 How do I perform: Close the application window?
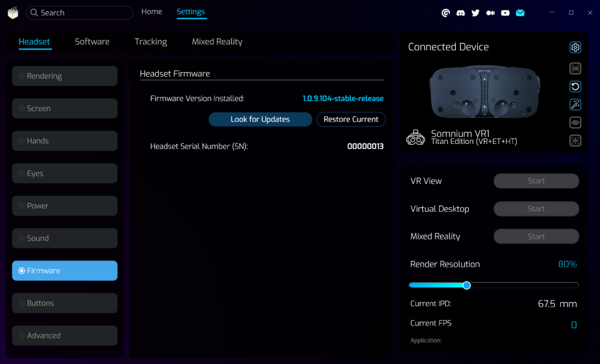pos(590,13)
